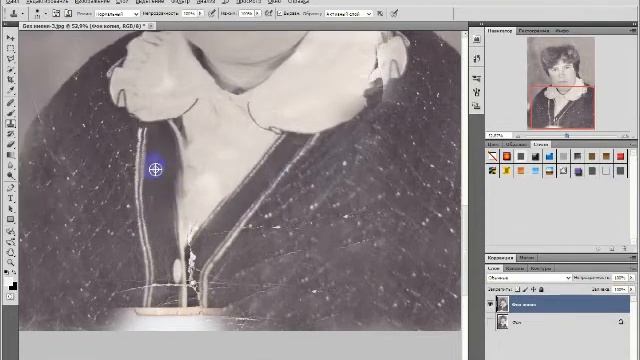Switch to the Контуры paths tab
The width and height of the screenshot is (640, 360).
pos(540,269)
